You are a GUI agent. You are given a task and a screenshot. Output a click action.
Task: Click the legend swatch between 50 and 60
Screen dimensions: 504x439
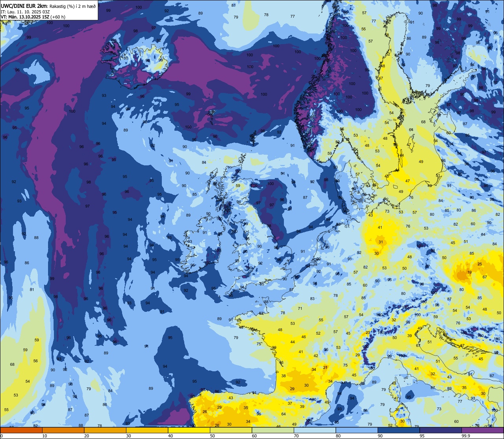231,430
